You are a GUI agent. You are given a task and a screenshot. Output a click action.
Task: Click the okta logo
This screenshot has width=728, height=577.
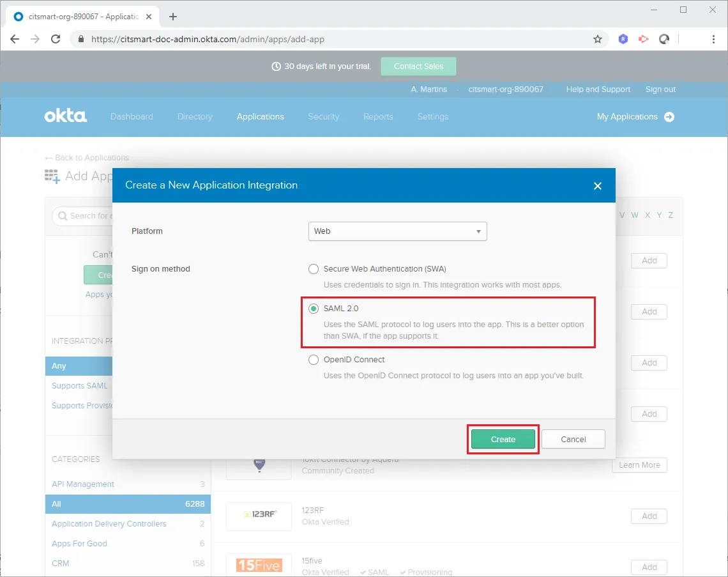point(66,116)
